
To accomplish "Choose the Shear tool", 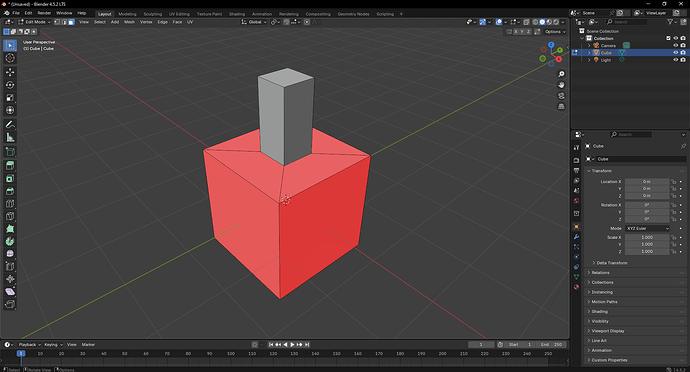I will point(10,291).
